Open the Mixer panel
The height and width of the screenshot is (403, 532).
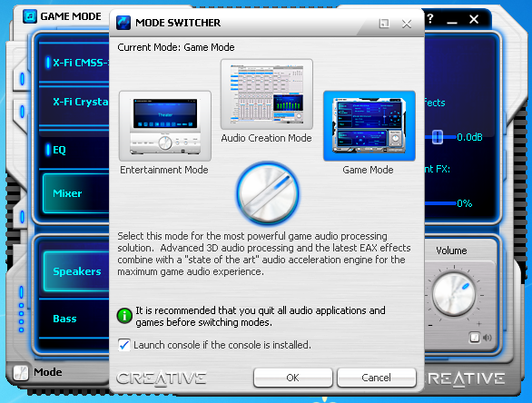(76, 193)
